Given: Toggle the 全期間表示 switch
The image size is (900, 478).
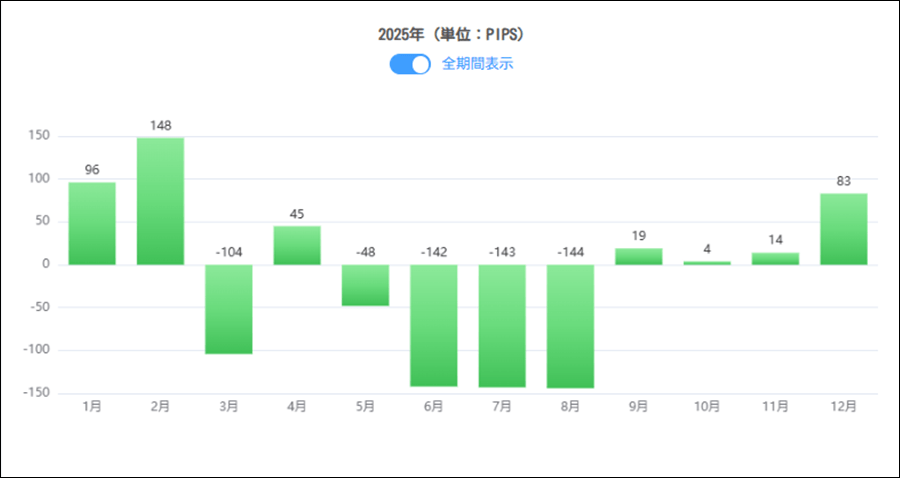Looking at the screenshot, I should point(410,64).
